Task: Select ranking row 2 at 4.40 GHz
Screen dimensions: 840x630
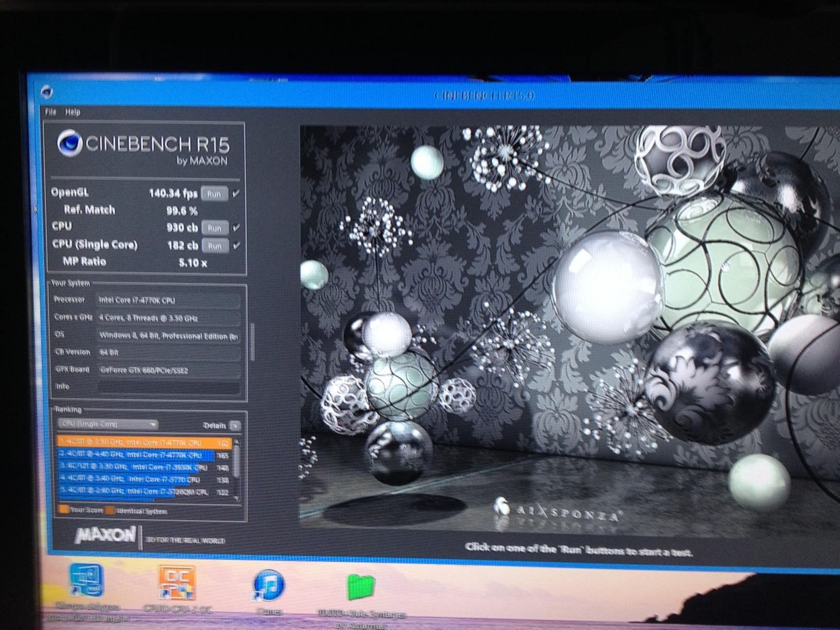Action: point(144,455)
